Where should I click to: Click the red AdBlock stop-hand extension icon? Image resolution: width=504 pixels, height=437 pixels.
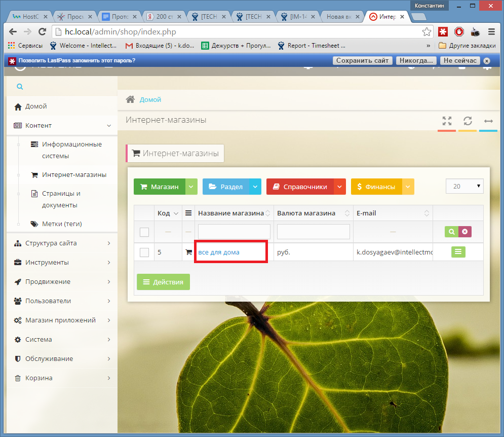[x=459, y=32]
